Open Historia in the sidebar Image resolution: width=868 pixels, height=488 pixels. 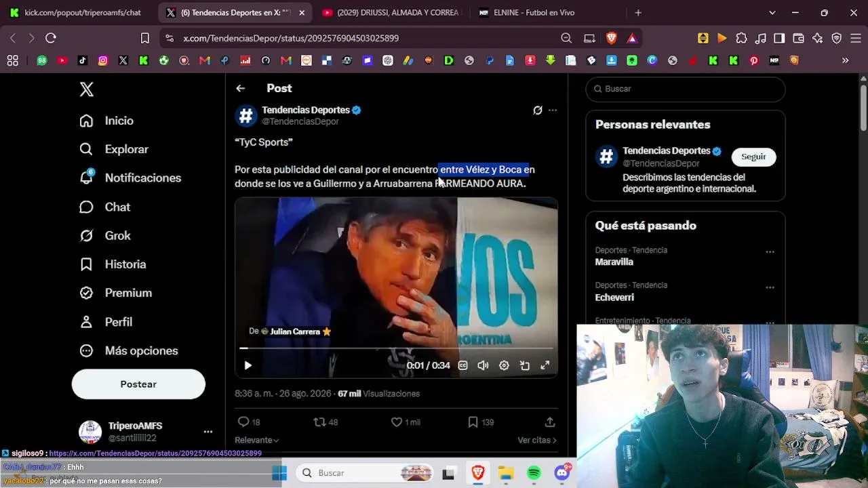coord(113,264)
